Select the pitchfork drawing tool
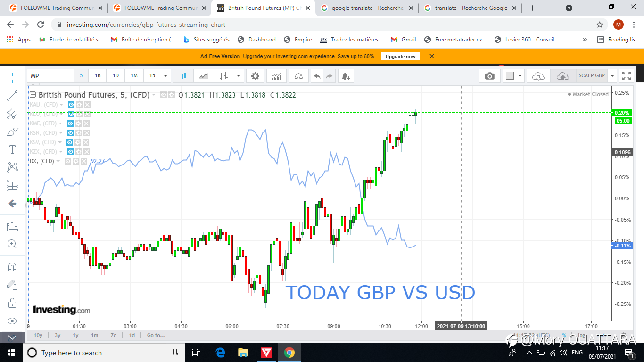Viewport: 644px width, 362px height. click(12, 114)
